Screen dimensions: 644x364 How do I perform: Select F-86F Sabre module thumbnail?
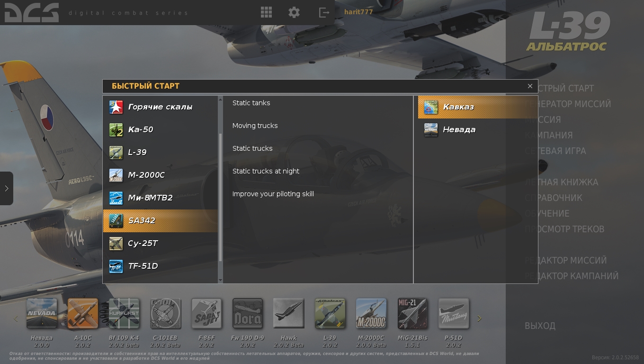[206, 313]
